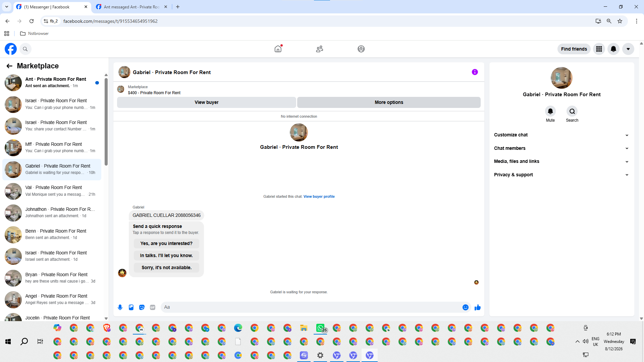Viewport: 644px width, 362px height.
Task: Open conversation info purple icon
Action: click(475, 72)
